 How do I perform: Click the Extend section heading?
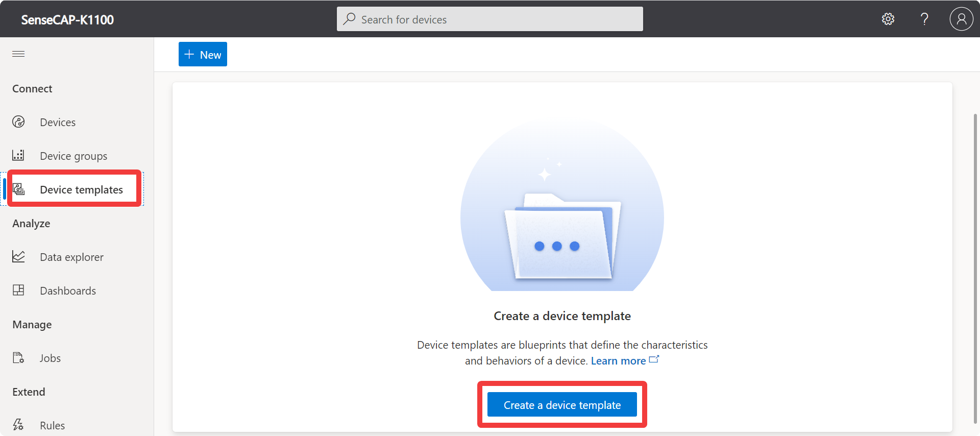[x=29, y=392]
